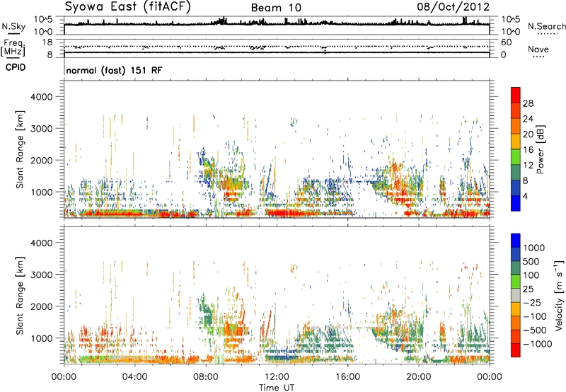
Task: Click the left '10^5' noise axis tick
Action: [43, 20]
